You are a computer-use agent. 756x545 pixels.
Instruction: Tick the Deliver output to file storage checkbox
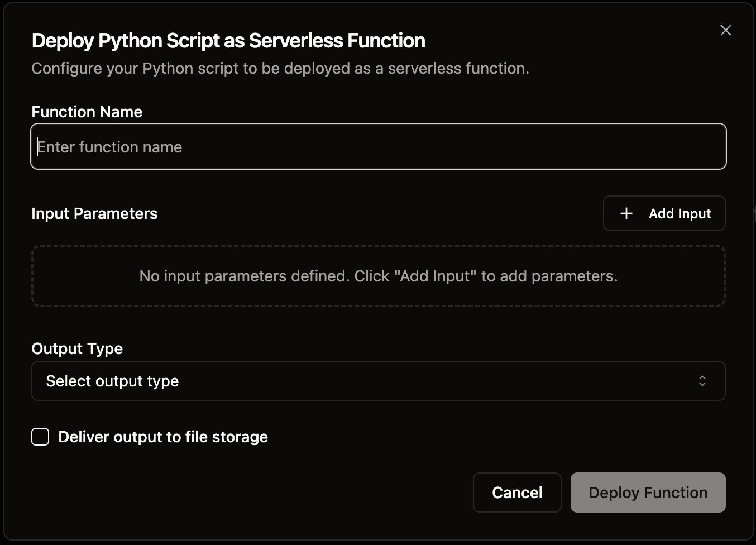40,437
